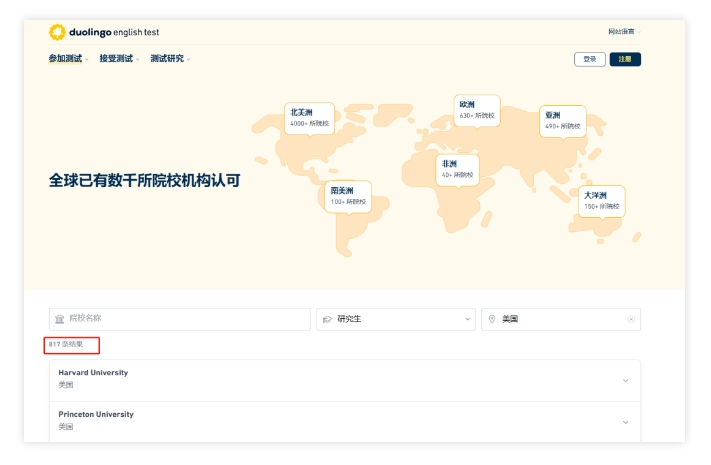
Task: Click the Harvard University name
Action: 93,372
